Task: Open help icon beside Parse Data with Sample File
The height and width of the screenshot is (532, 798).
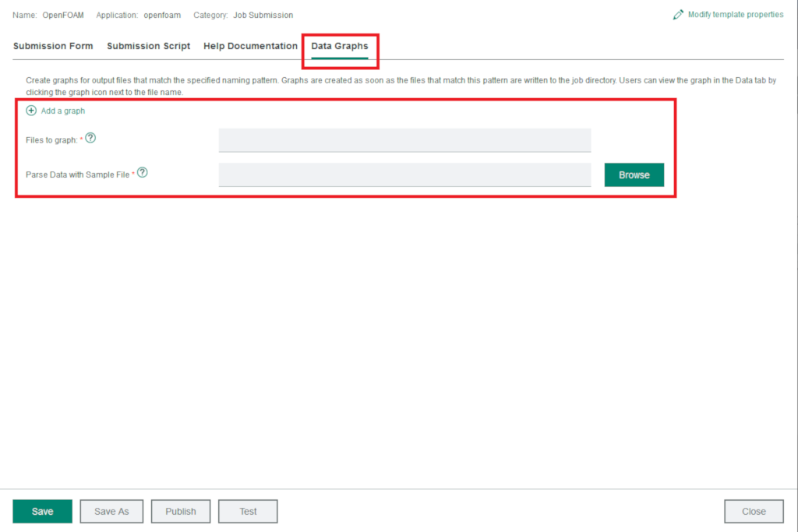Action: 143,172
